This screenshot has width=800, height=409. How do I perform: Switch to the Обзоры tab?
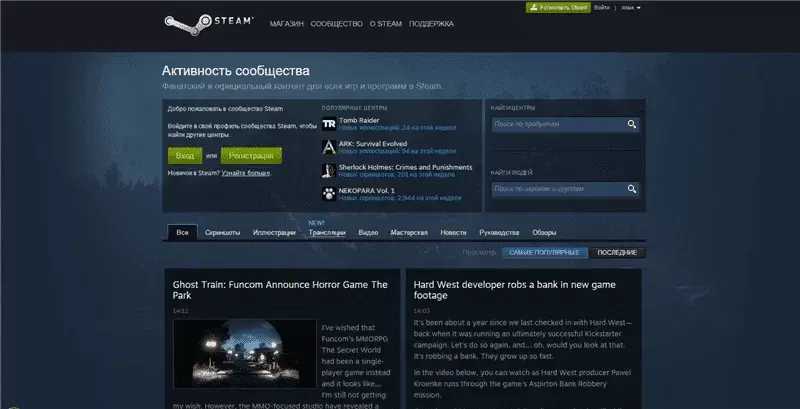[x=544, y=233]
